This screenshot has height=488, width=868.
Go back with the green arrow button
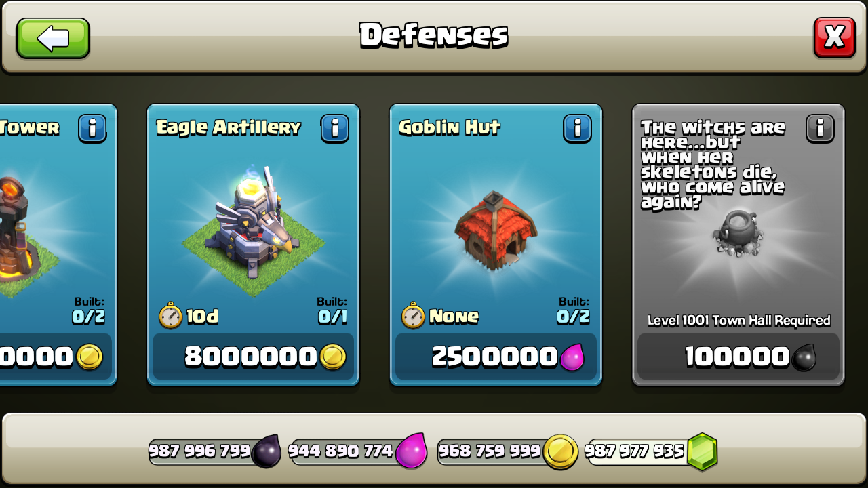pos(53,38)
